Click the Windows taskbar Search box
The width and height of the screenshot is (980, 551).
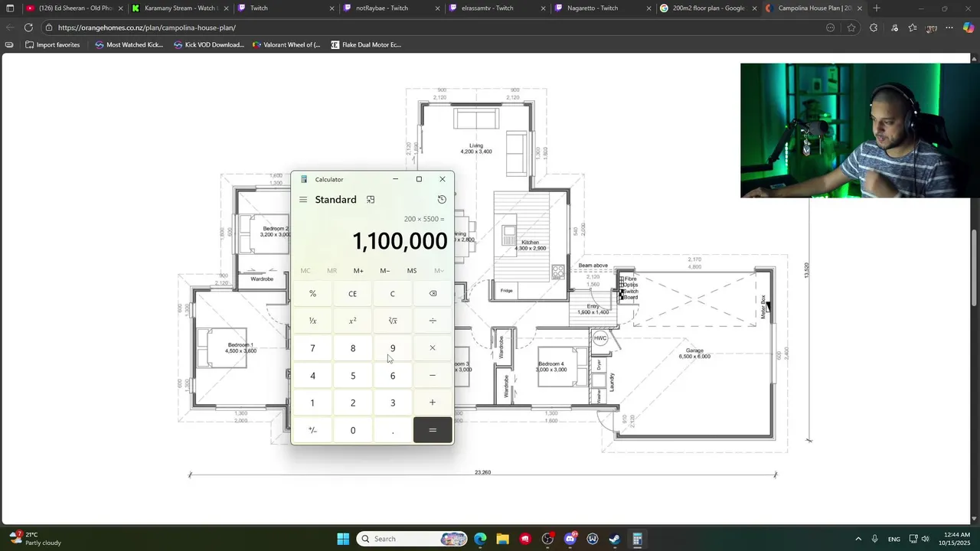point(412,539)
